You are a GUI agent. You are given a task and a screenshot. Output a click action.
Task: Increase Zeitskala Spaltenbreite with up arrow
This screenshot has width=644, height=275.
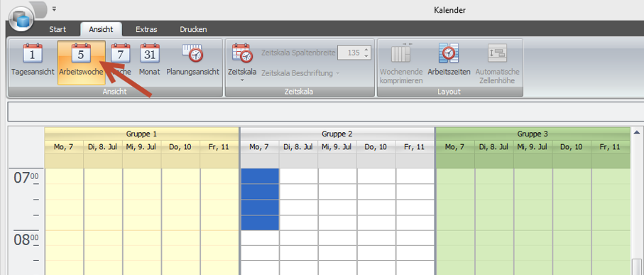366,50
